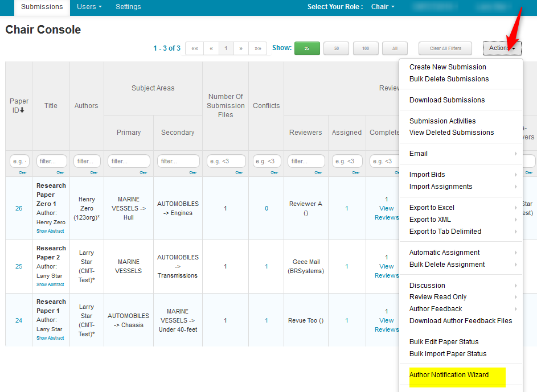Viewport: 537px width, 392px height.
Task: Show 25 results per page
Action: click(x=307, y=48)
